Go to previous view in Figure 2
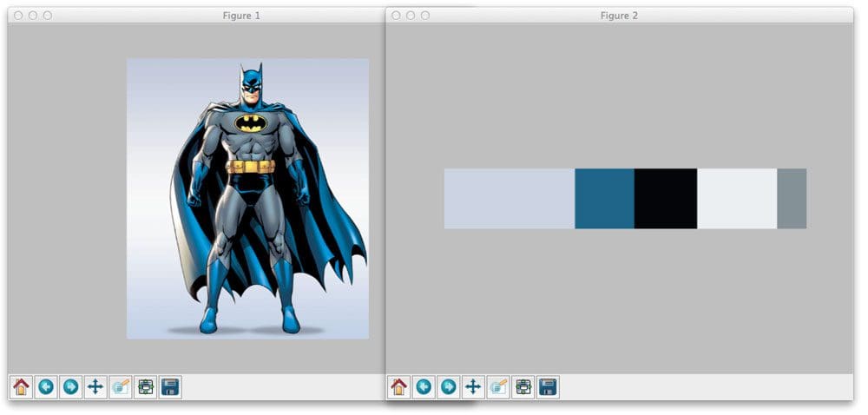 click(x=424, y=387)
